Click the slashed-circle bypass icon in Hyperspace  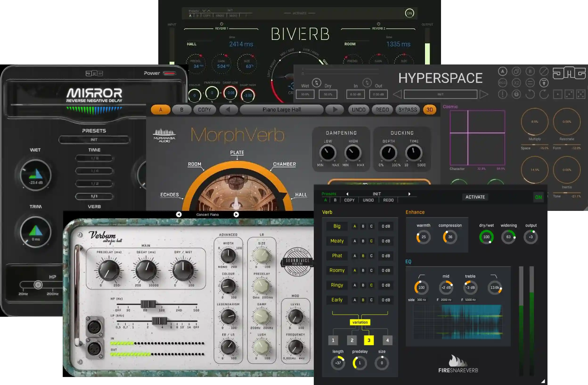point(544,72)
